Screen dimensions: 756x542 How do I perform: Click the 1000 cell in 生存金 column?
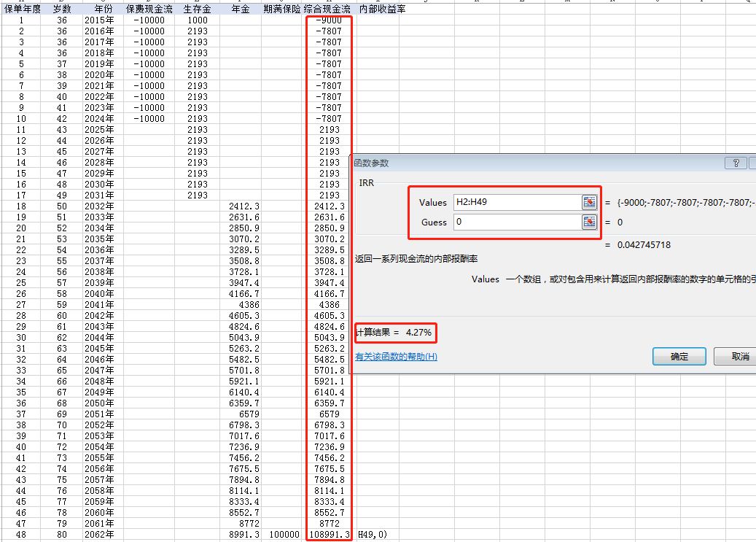pos(197,20)
